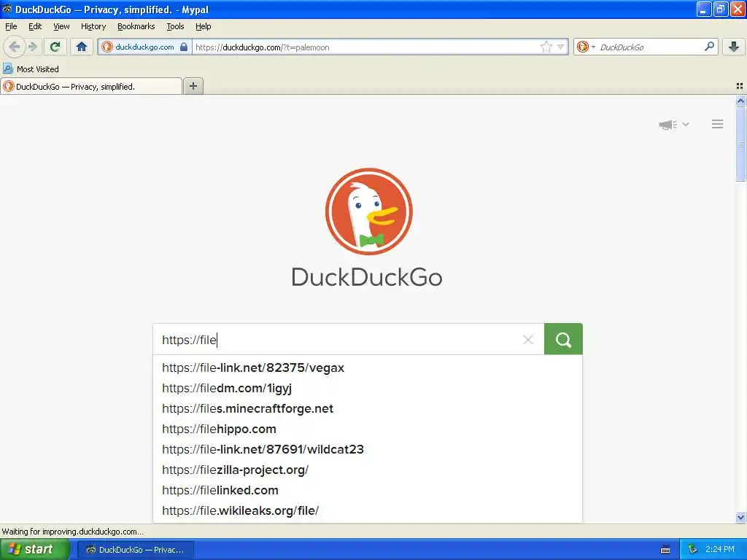
Task: Open the Most Visited bookmarks folder
Action: 31,69
